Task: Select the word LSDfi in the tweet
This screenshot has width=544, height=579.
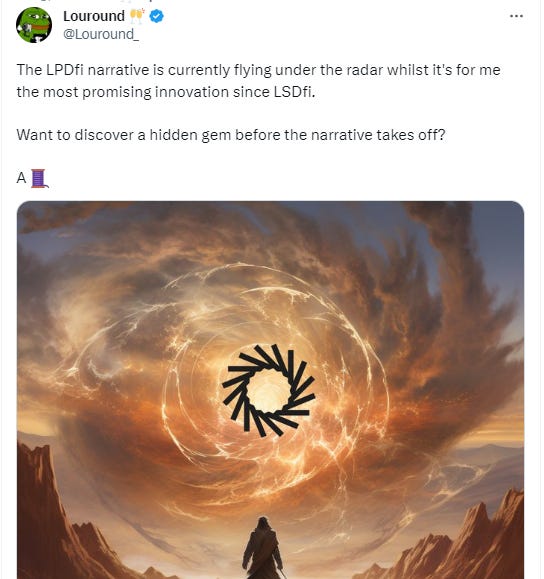Action: coord(294,92)
